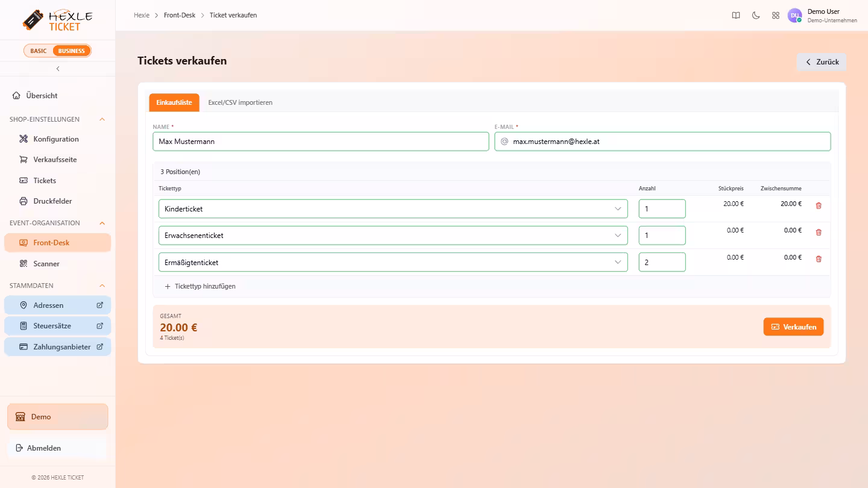Collapse the sidebar with the chevron arrow
Viewport: 868px width, 488px height.
point(58,69)
